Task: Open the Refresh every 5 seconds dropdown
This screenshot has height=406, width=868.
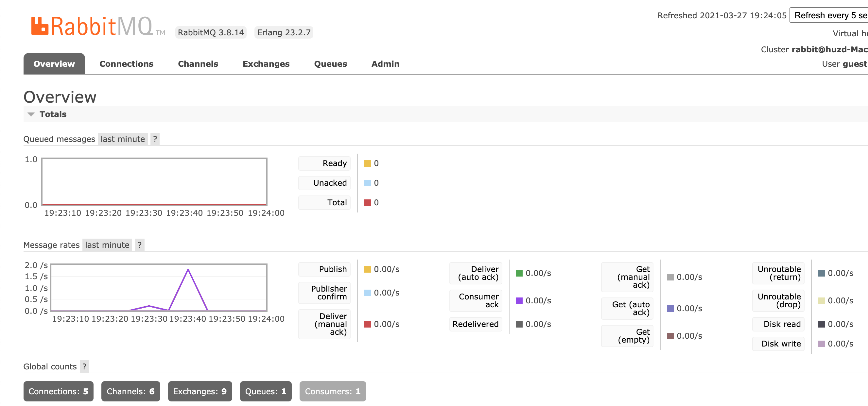Action: click(829, 15)
